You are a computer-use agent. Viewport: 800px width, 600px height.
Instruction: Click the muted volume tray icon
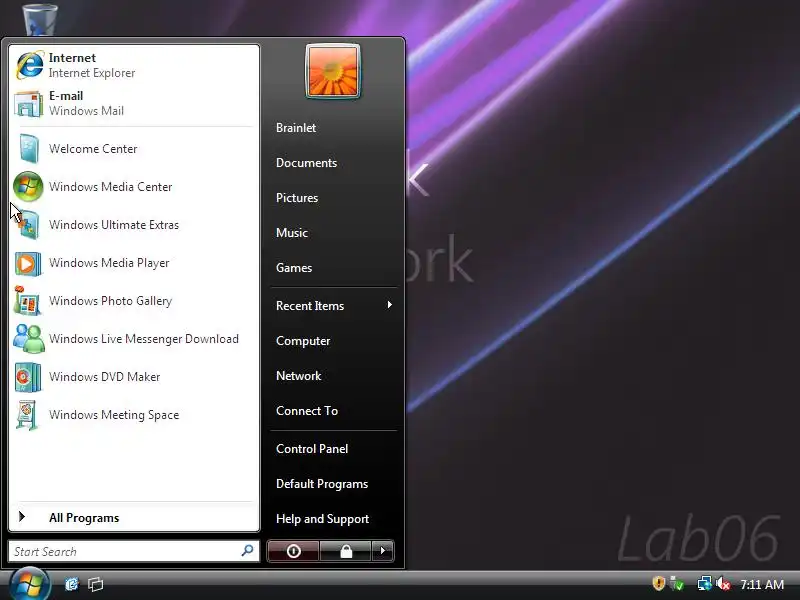point(722,583)
